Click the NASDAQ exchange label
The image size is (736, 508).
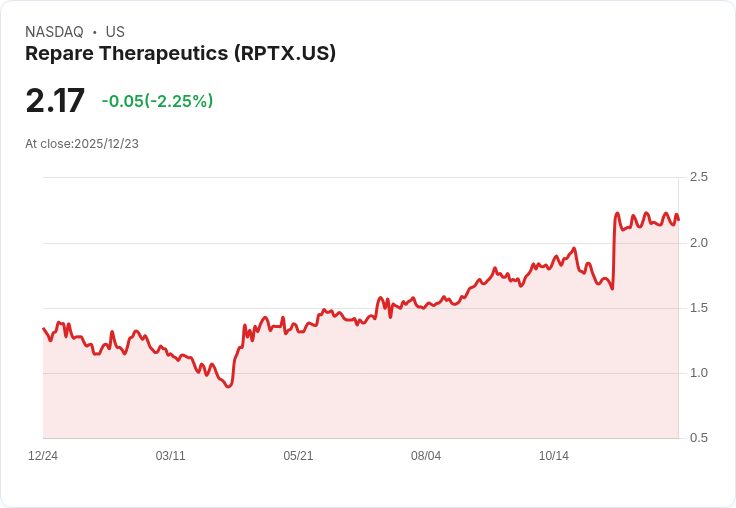(x=54, y=32)
